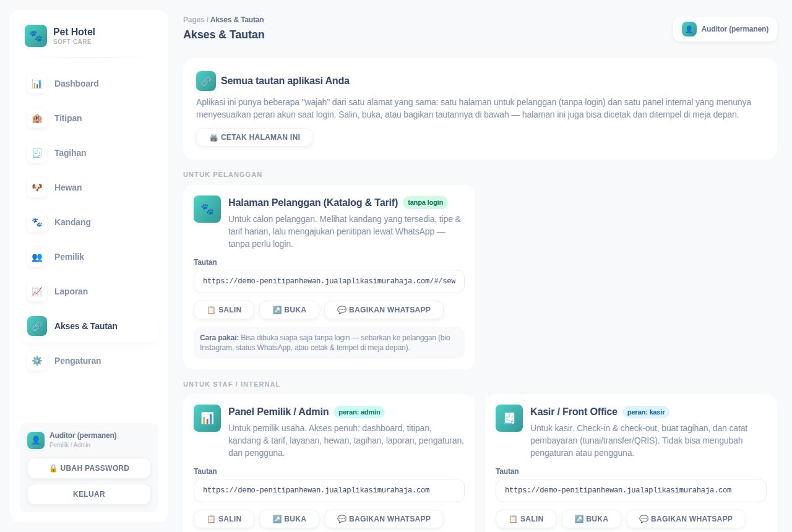Click the Kandang paw icon in sidebar
This screenshot has width=792, height=532.
(37, 222)
